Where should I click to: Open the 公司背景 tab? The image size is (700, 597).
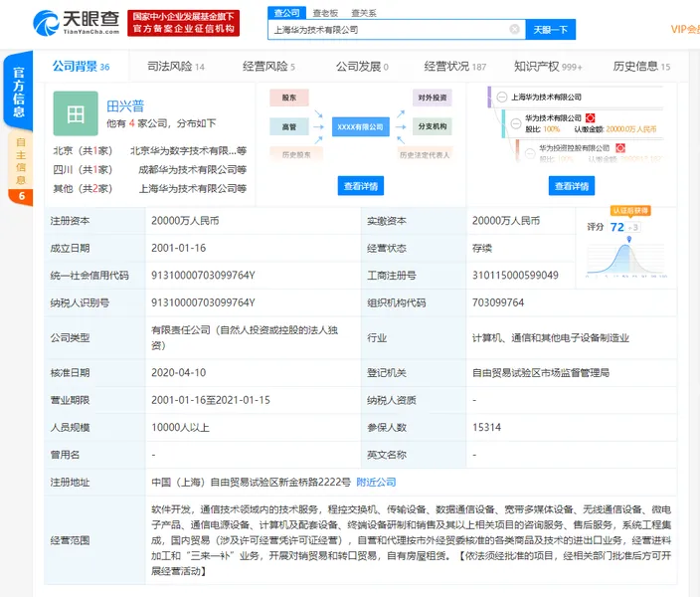point(81,67)
